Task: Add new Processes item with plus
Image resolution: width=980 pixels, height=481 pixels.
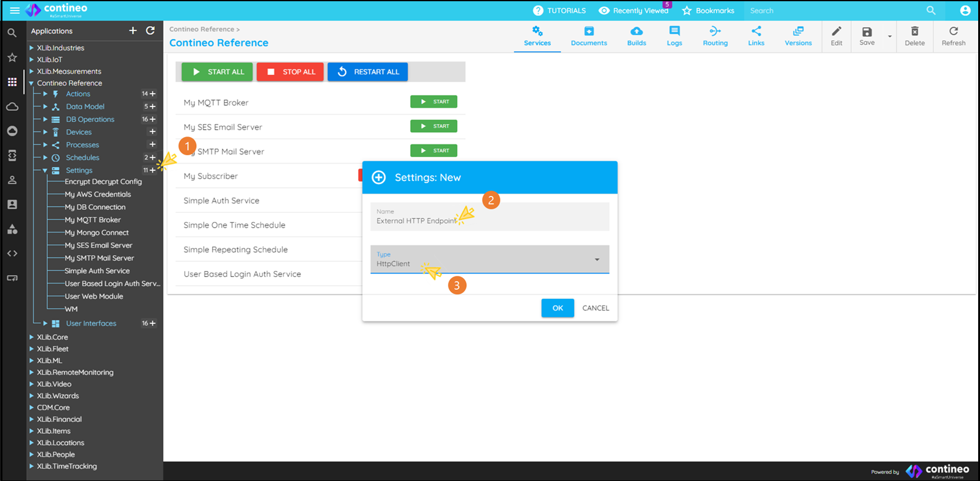Action: 153,144
